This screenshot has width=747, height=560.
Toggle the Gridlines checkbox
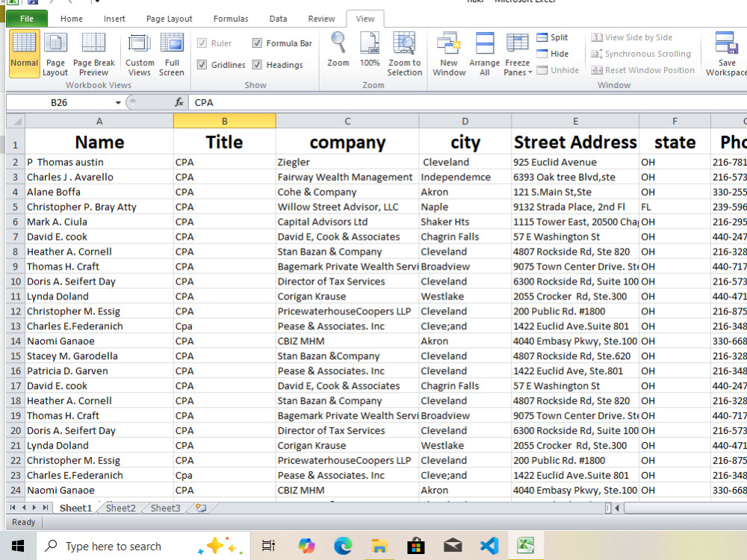202,65
